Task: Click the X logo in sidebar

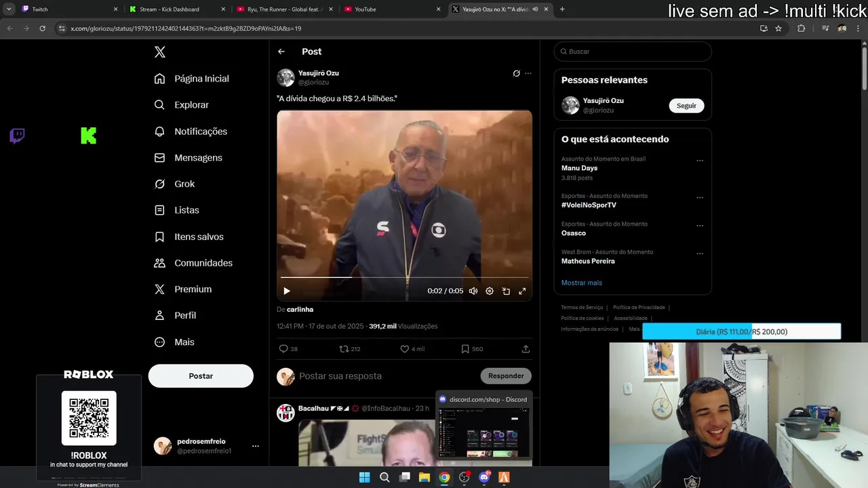Action: [x=159, y=52]
